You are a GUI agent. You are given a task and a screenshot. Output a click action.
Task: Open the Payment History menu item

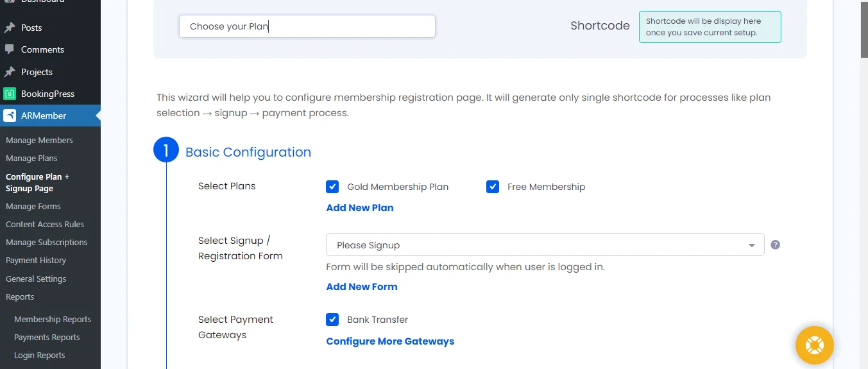point(36,260)
